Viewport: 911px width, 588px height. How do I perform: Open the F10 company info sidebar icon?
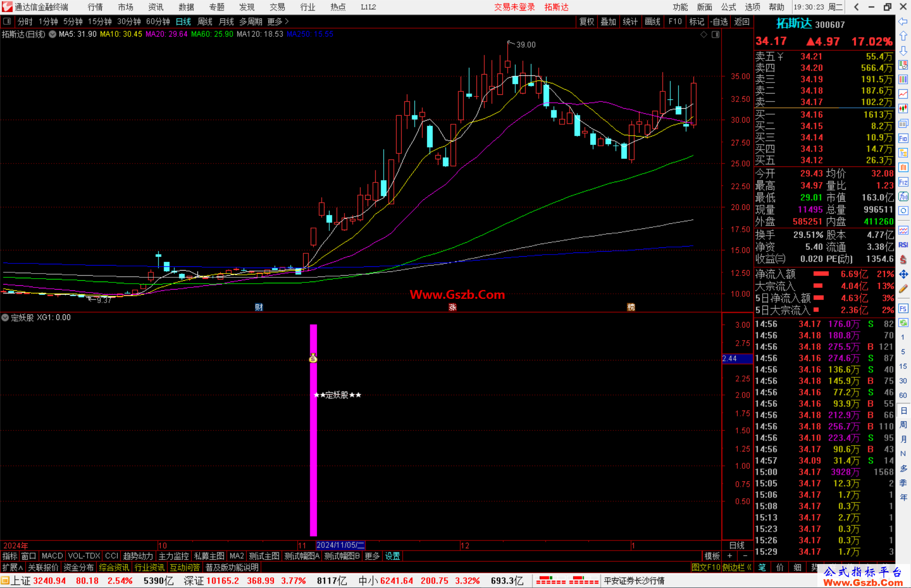click(x=903, y=138)
